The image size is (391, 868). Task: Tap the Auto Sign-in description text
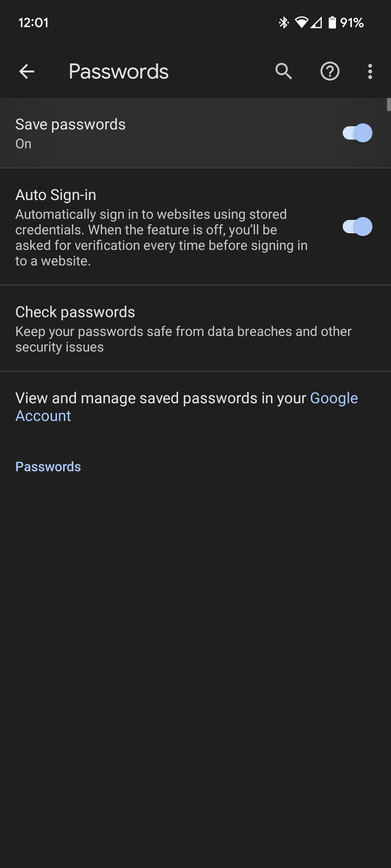(x=161, y=238)
